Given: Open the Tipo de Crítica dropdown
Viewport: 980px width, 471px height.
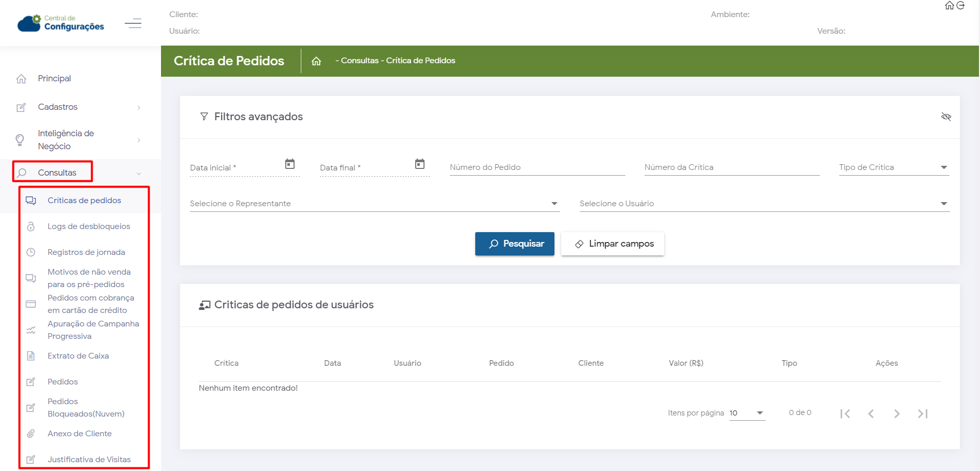Looking at the screenshot, I should coord(894,167).
